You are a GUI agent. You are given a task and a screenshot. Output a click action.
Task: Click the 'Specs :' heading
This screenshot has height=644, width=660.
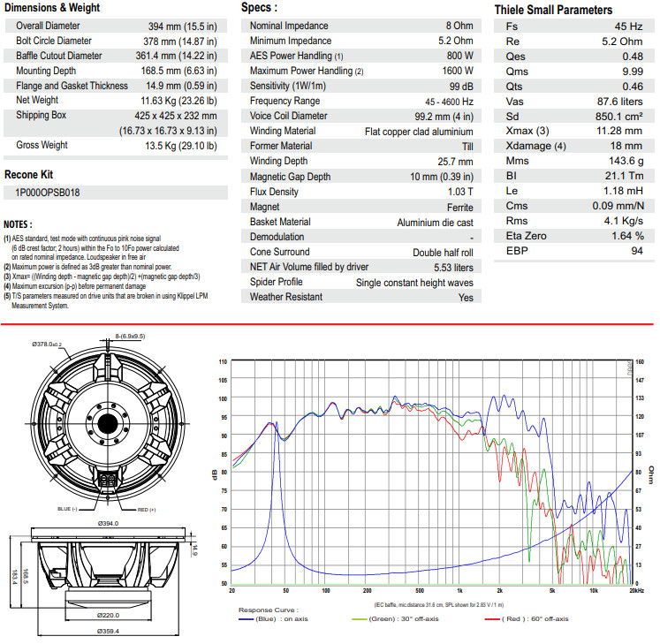(259, 8)
